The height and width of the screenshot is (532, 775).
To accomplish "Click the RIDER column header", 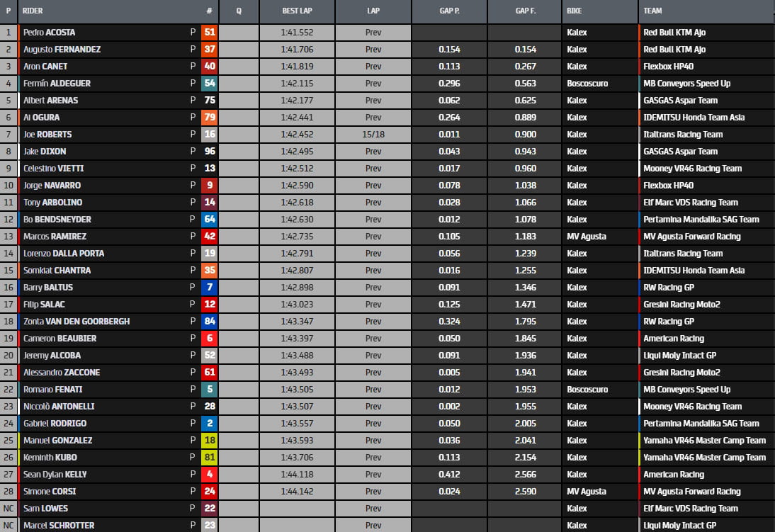I will [x=33, y=11].
